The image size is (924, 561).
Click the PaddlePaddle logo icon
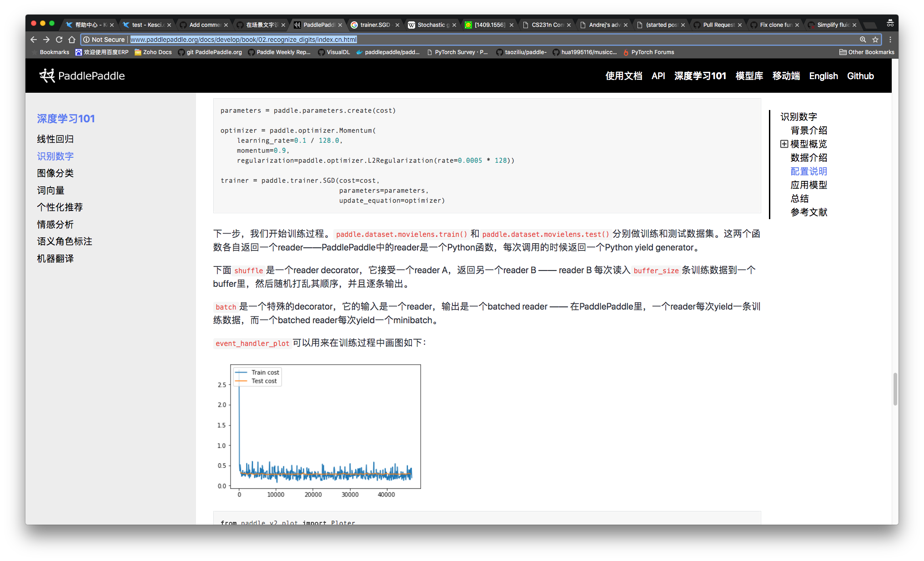(47, 75)
